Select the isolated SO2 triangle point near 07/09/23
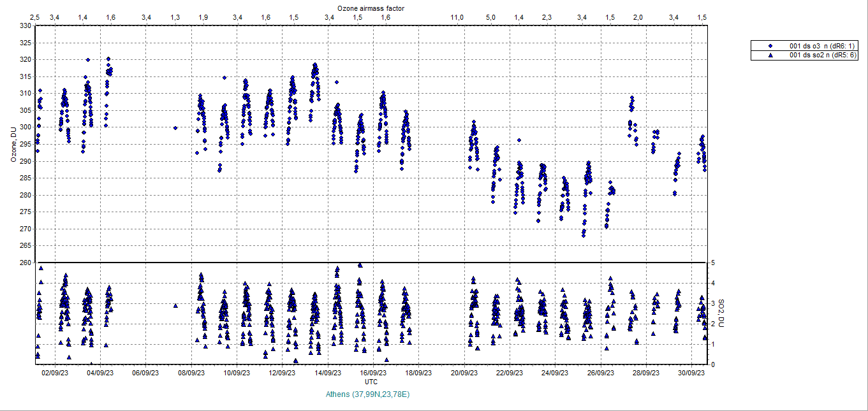Screen dimensions: 868x411 [175, 306]
